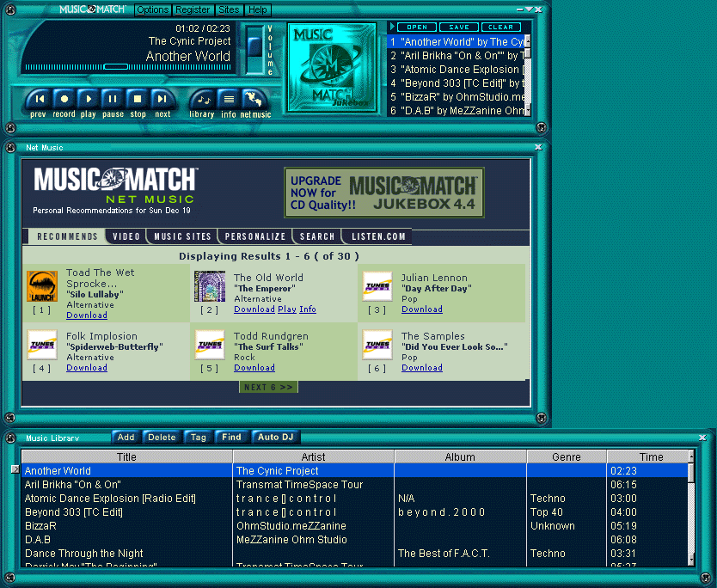
Task: Click the playlist CLEAR button
Action: pyautogui.click(x=500, y=27)
